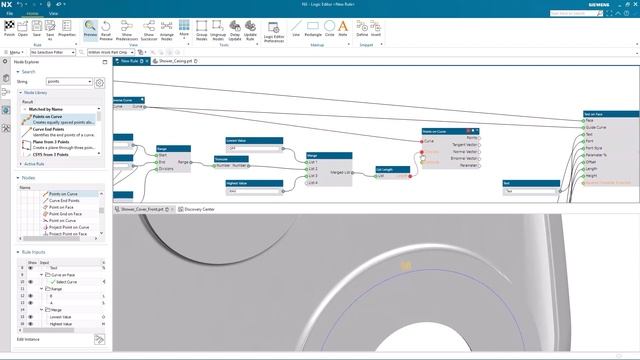Select the Rectangle markup tool
640x360 pixels.
[x=313, y=26]
